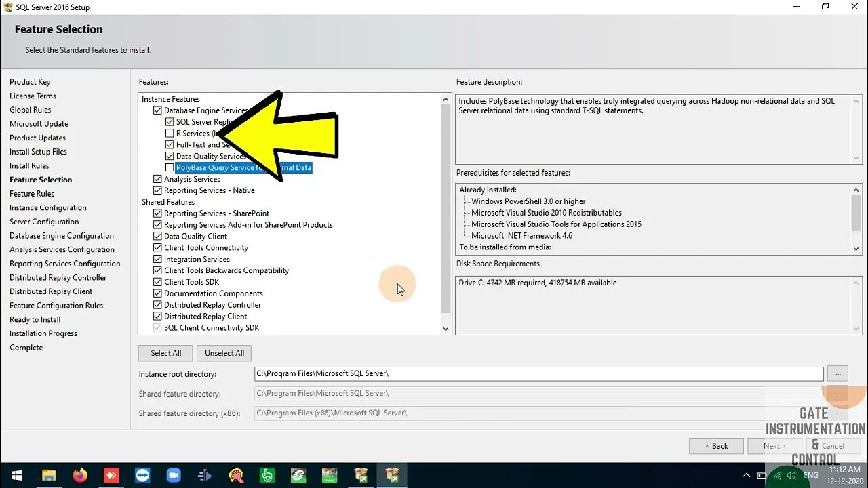The height and width of the screenshot is (488, 868).
Task: Select Product Key in the sidebar
Action: [x=30, y=82]
